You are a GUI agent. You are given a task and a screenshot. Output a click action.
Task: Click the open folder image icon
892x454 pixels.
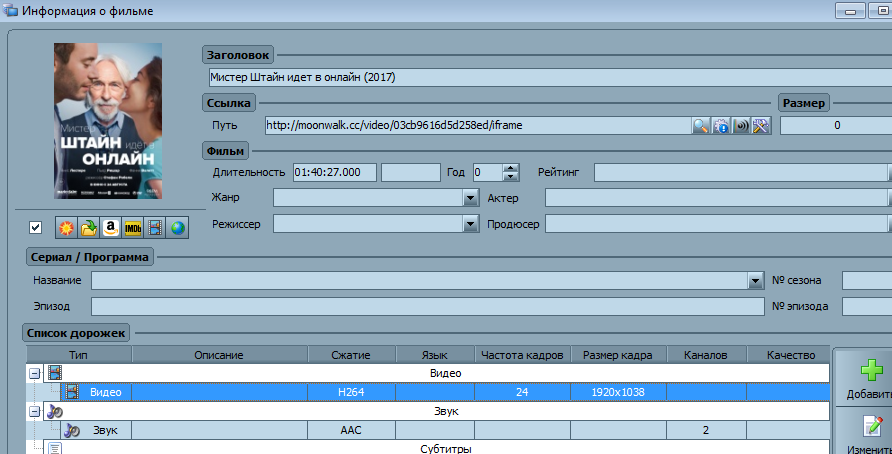tap(88, 227)
